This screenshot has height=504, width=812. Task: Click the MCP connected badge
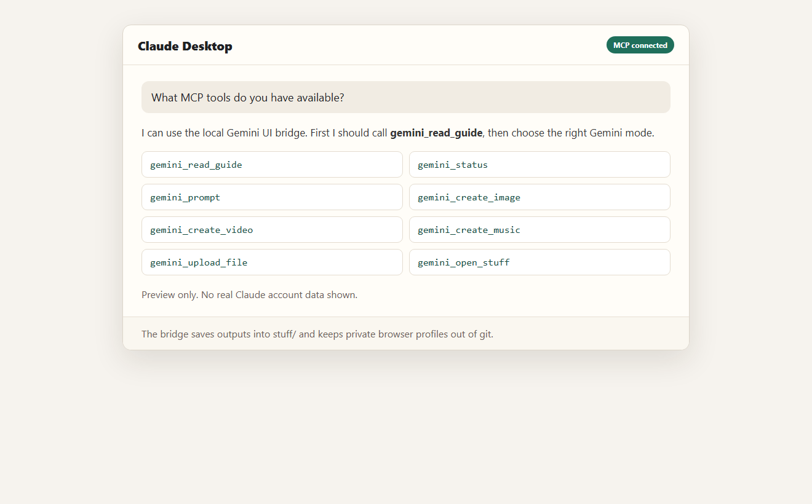(x=640, y=45)
